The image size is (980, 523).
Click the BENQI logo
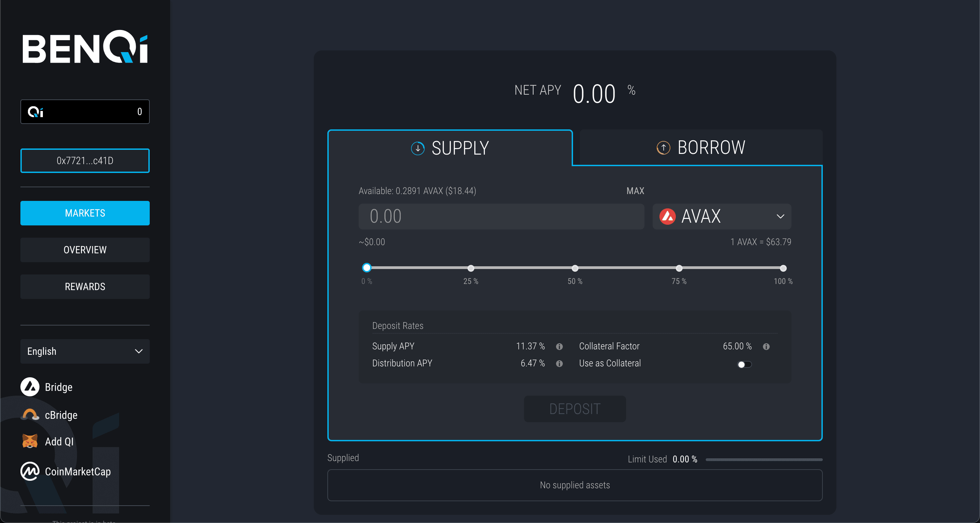click(x=85, y=47)
